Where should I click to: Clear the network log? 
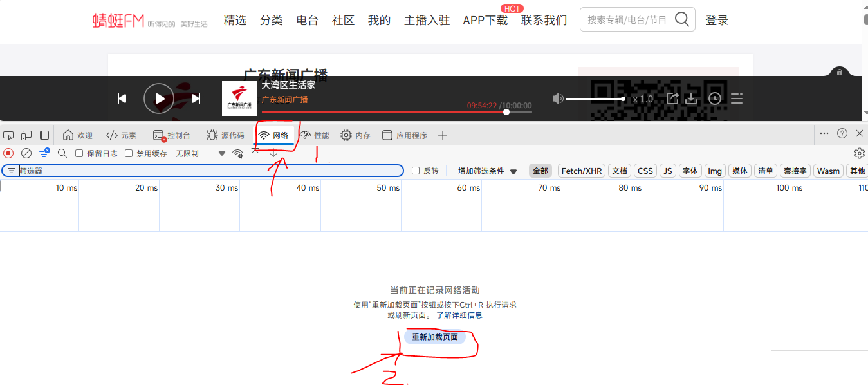point(26,153)
